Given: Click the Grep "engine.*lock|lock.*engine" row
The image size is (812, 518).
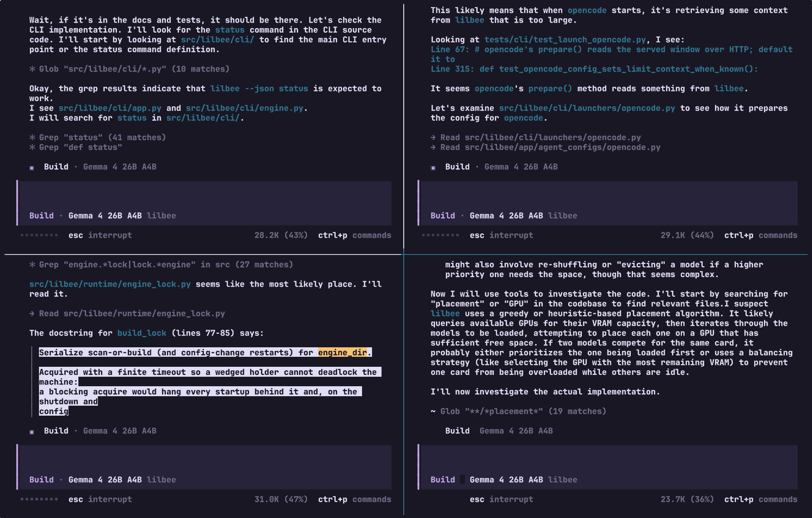Looking at the screenshot, I should [x=161, y=264].
